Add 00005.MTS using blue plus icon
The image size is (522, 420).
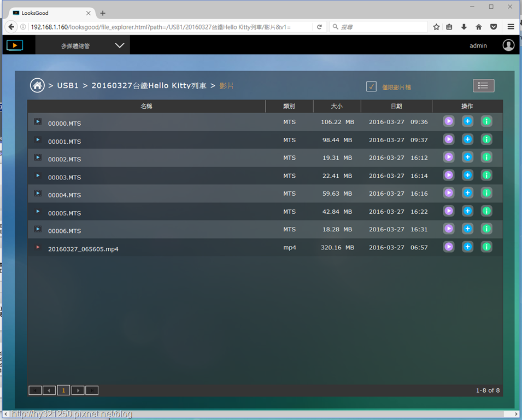pos(468,211)
